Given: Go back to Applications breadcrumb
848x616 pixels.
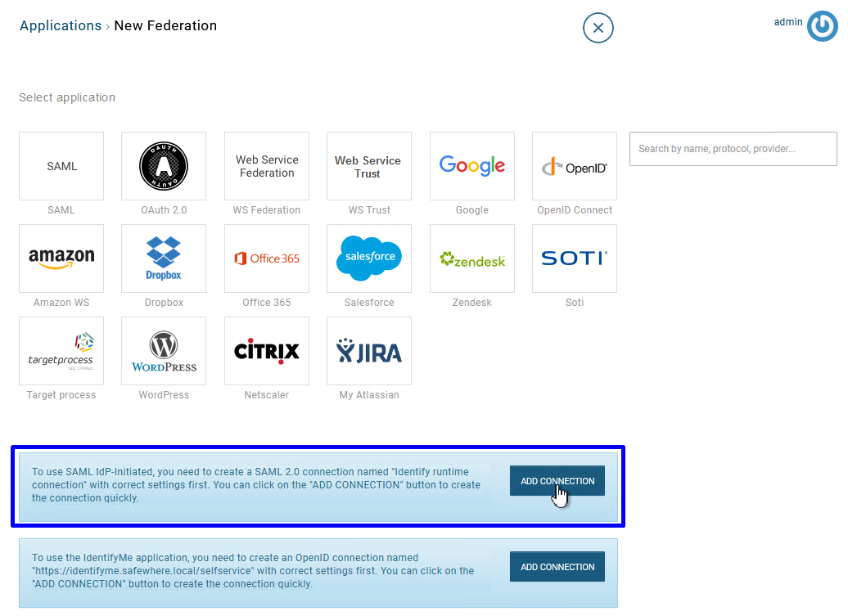Looking at the screenshot, I should click(61, 25).
